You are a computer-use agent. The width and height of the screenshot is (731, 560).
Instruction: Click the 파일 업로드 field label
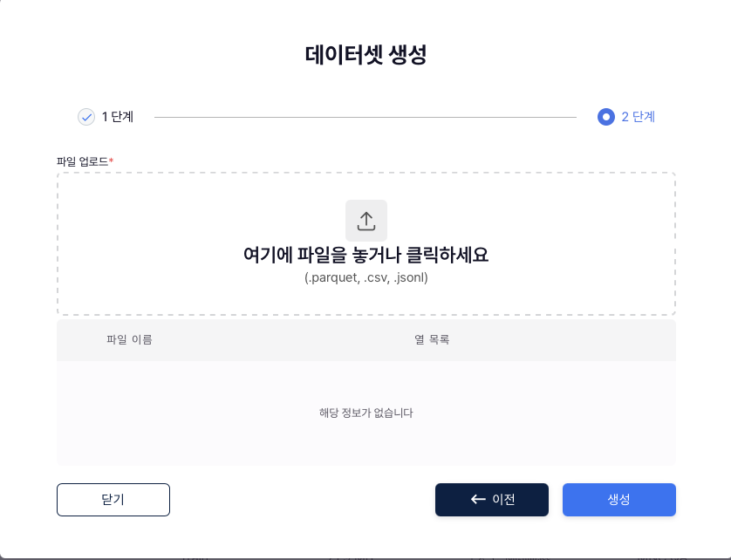click(82, 161)
